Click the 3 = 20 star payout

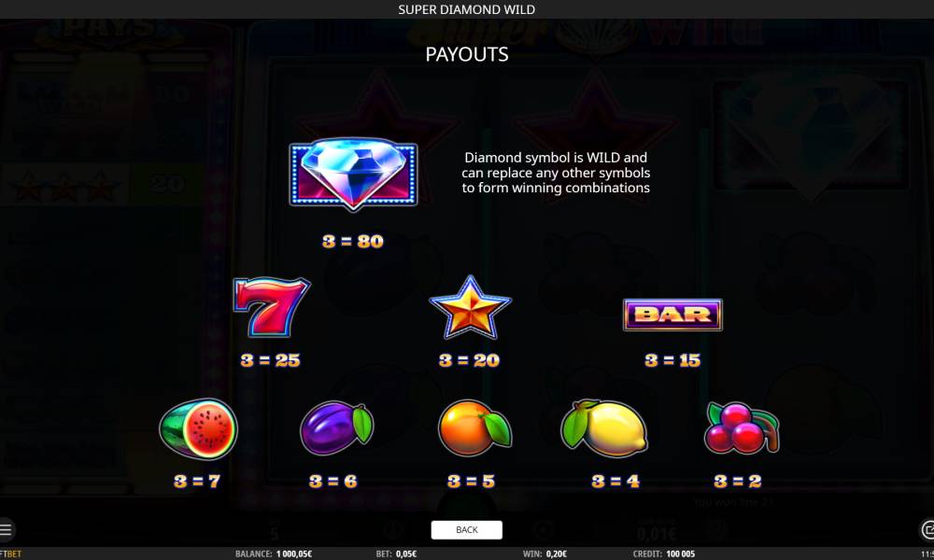point(470,360)
